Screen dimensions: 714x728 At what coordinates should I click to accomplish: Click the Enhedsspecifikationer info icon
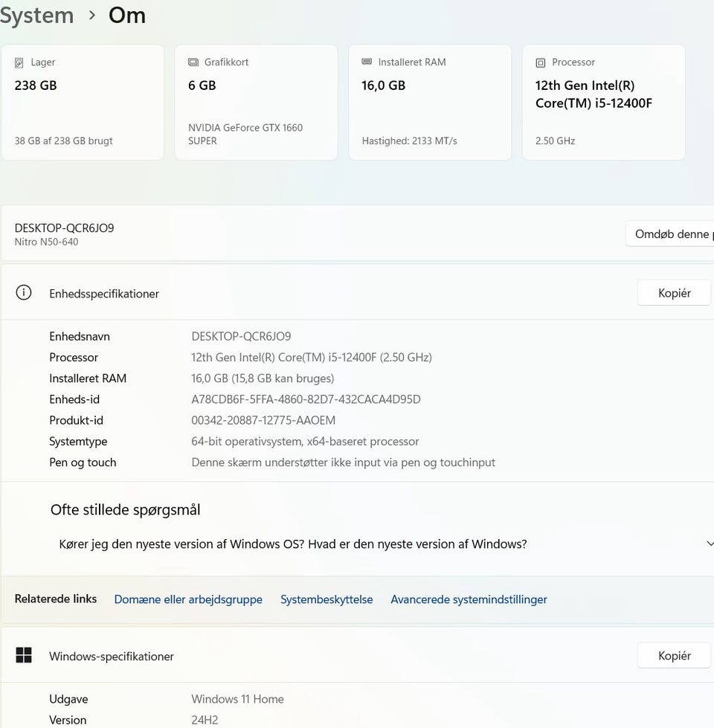click(24, 293)
